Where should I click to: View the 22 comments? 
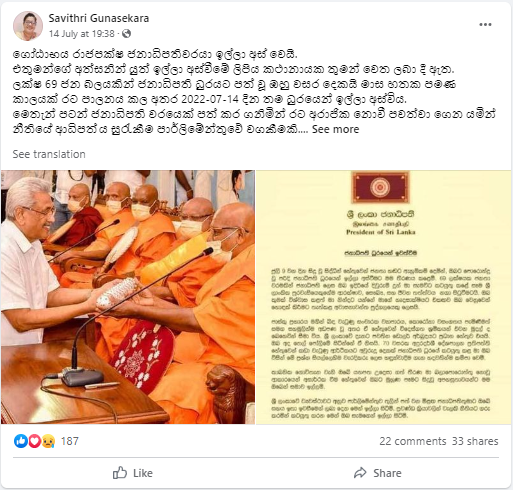(412, 441)
